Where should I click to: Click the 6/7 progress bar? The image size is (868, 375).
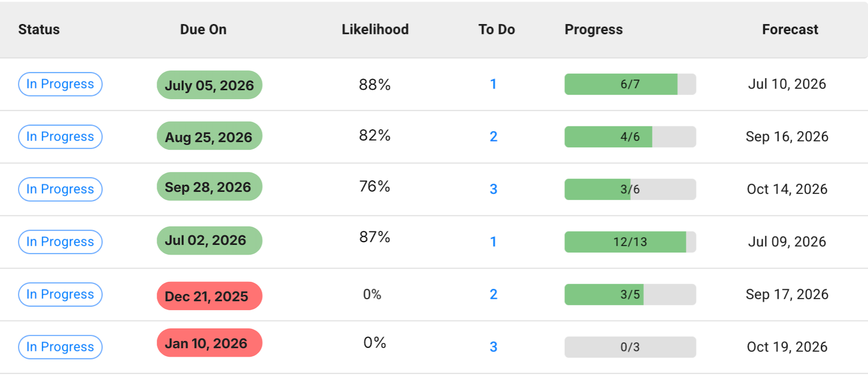630,84
